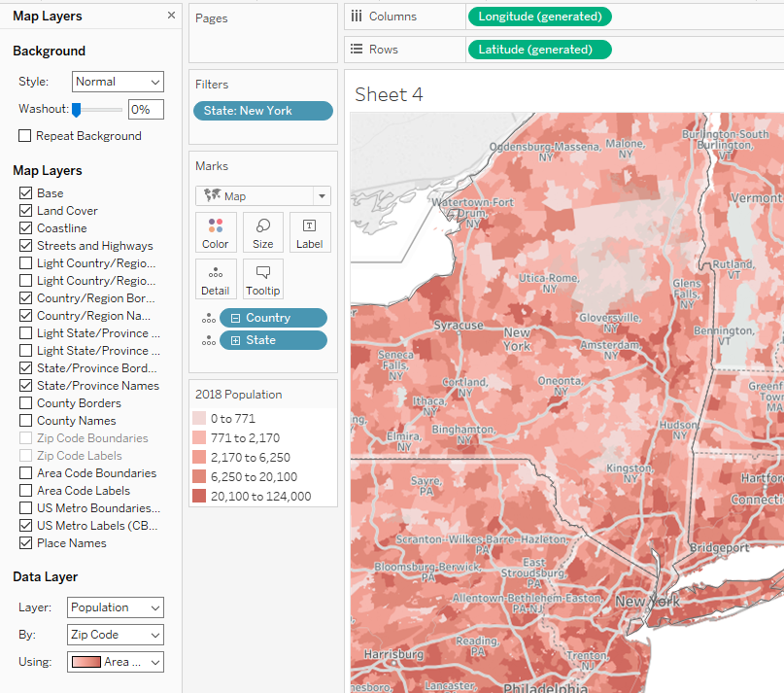The height and width of the screenshot is (693, 784).
Task: Expand the data Layer Population dropdown
Action: 116,607
